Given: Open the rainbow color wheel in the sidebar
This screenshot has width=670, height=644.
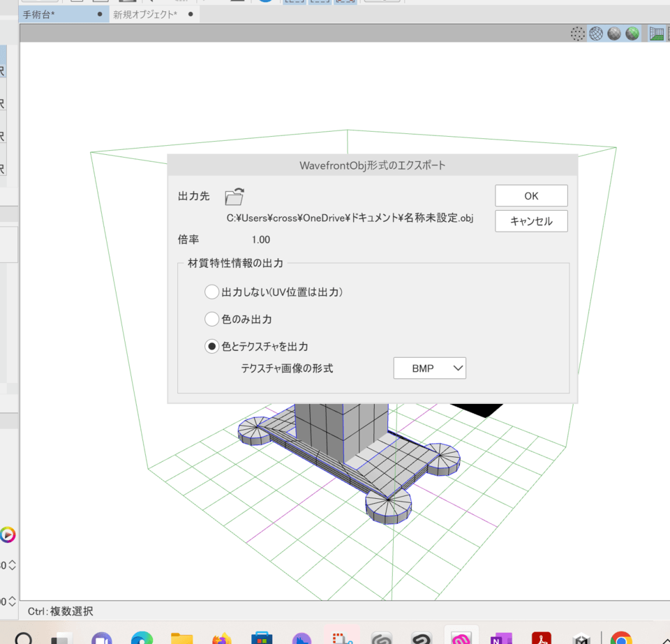Looking at the screenshot, I should point(8,535).
